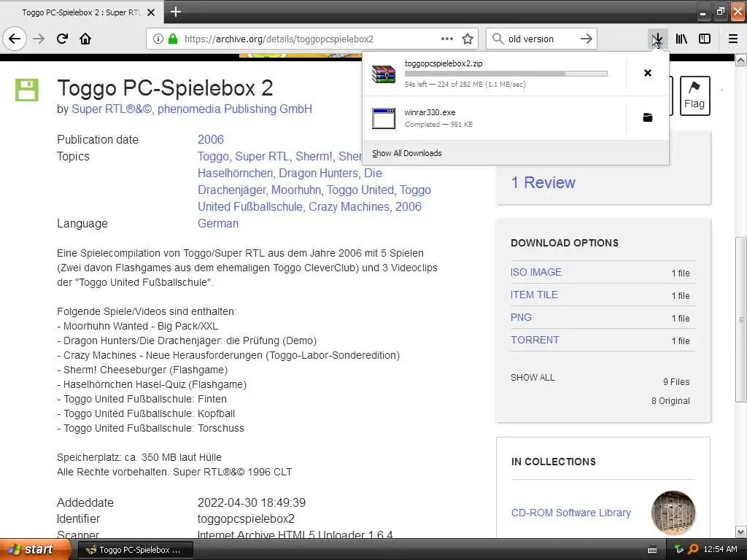Click the German language link
Image resolution: width=747 pixels, height=560 pixels.
click(x=217, y=223)
